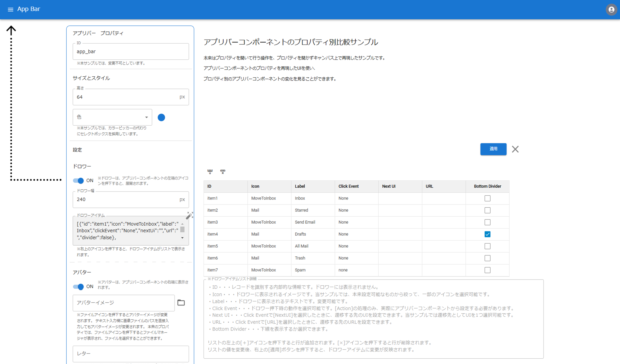Focus the アバターイメージ input field

[123, 303]
